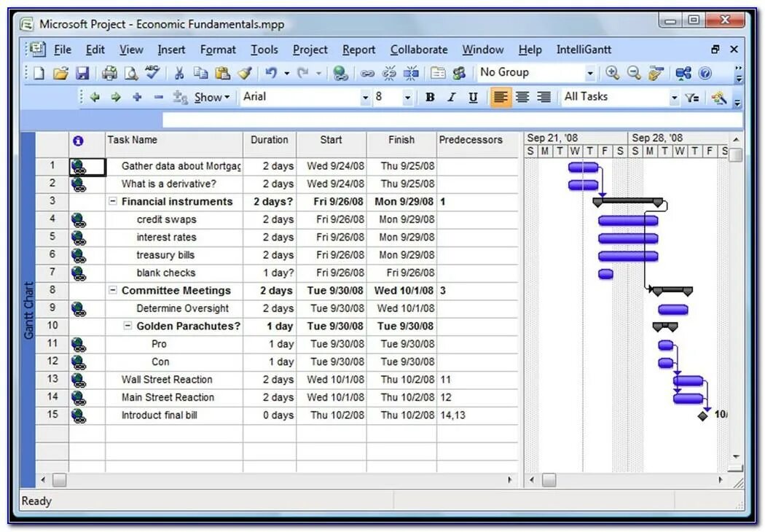Image resolution: width=765 pixels, height=532 pixels.
Task: Open the font size dropdown
Action: pos(407,98)
